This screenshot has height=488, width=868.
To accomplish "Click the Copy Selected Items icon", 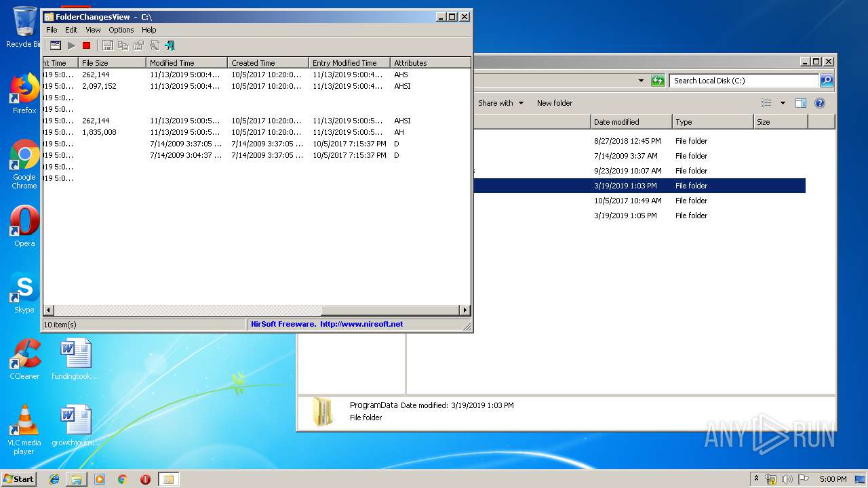I will 123,45.
